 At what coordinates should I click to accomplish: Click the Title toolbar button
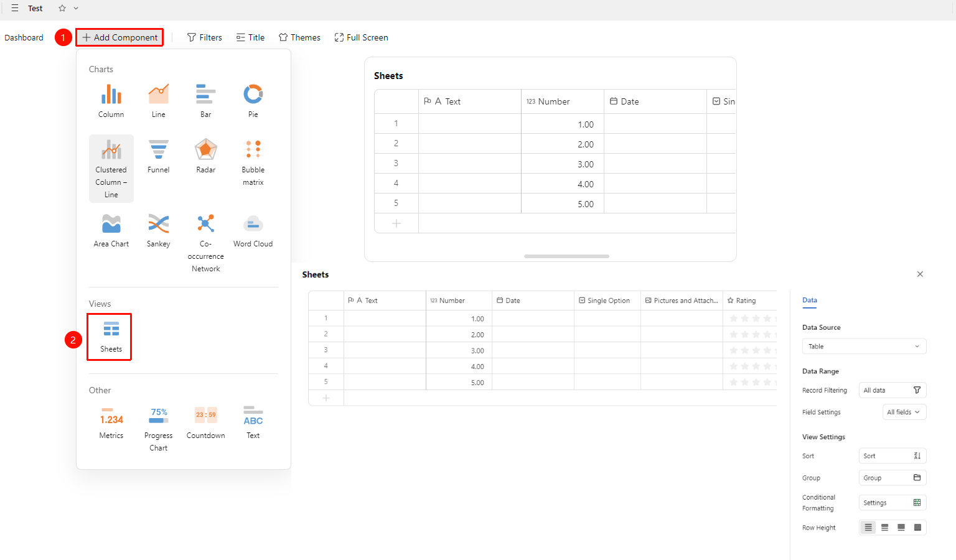(250, 37)
